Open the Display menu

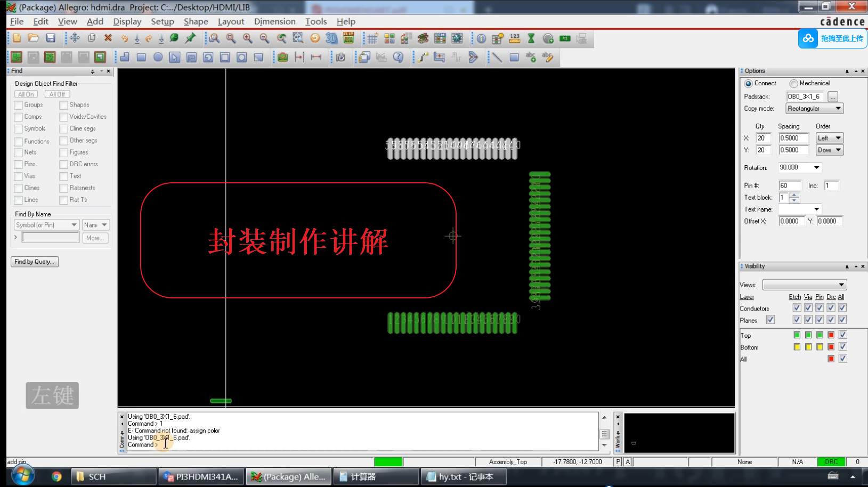pyautogui.click(x=127, y=21)
